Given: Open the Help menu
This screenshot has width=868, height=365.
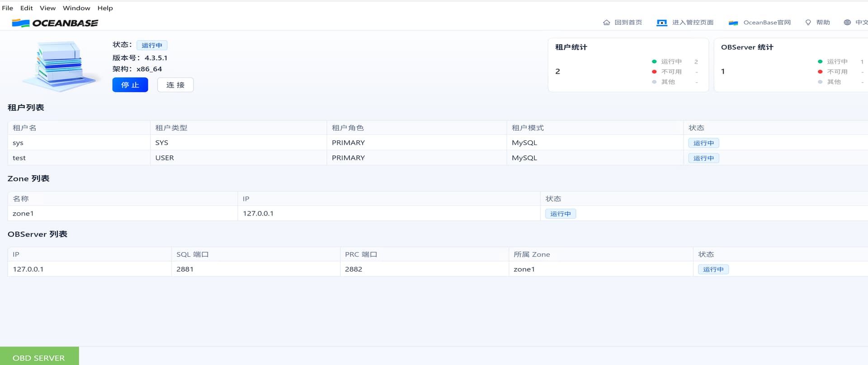Looking at the screenshot, I should click(105, 8).
